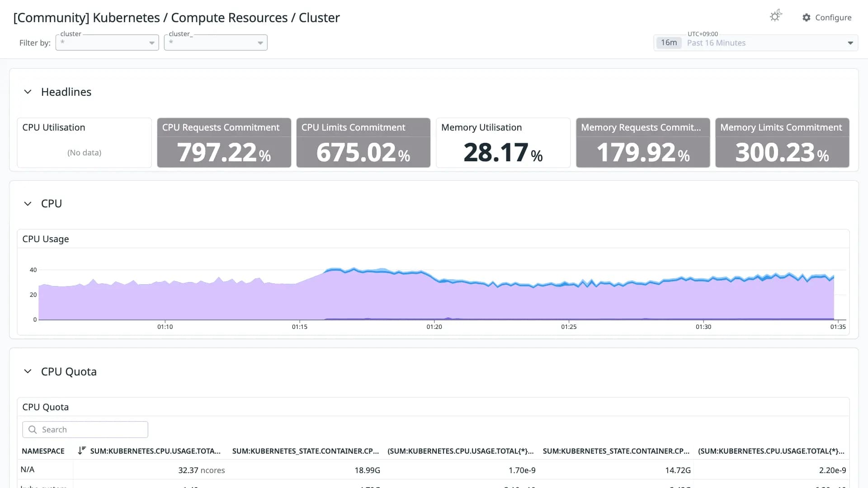Open the Past 16 Minutes time range dropdown

[x=756, y=43]
